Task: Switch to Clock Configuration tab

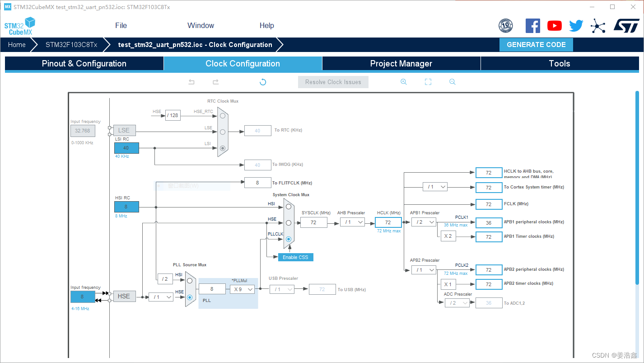Action: [243, 64]
